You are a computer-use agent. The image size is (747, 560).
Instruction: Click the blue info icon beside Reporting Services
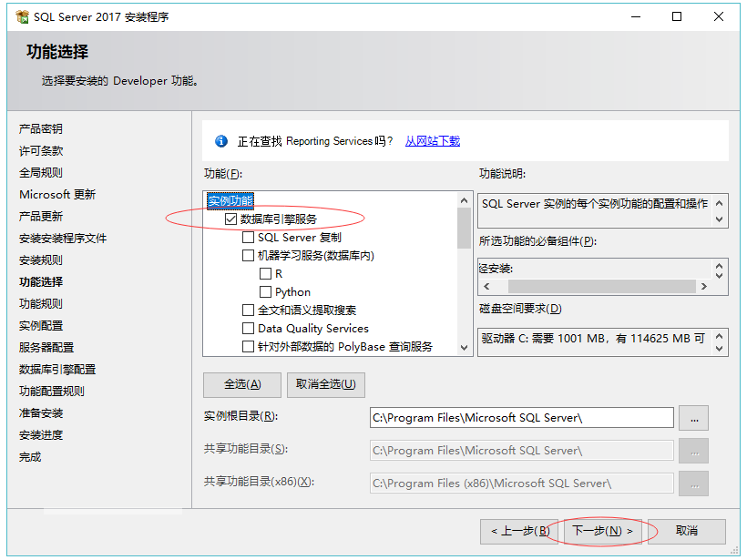pyautogui.click(x=221, y=141)
